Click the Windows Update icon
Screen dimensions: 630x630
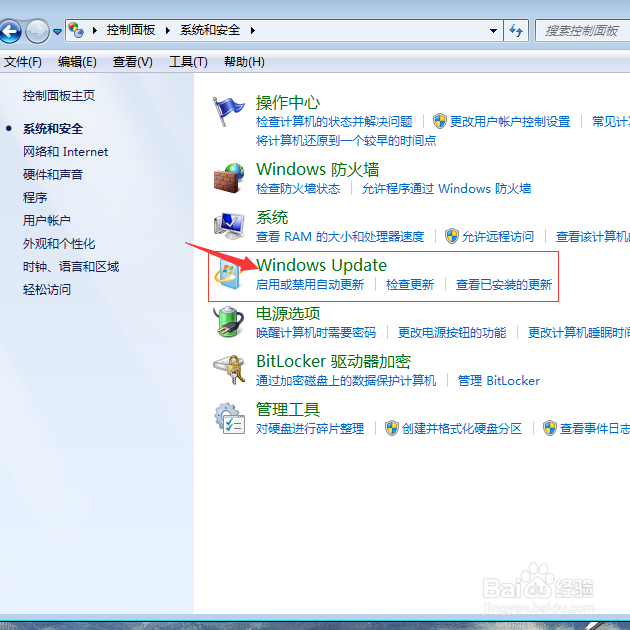point(228,274)
